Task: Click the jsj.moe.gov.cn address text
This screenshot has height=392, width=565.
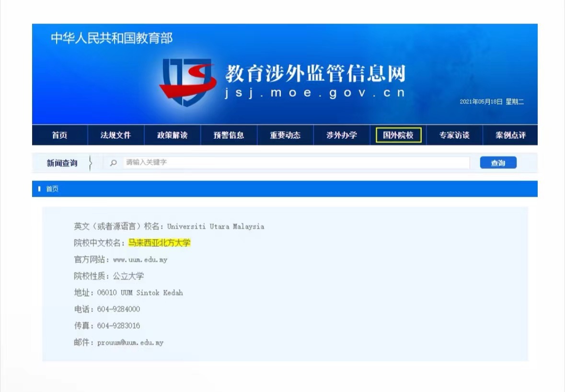Action: click(314, 93)
